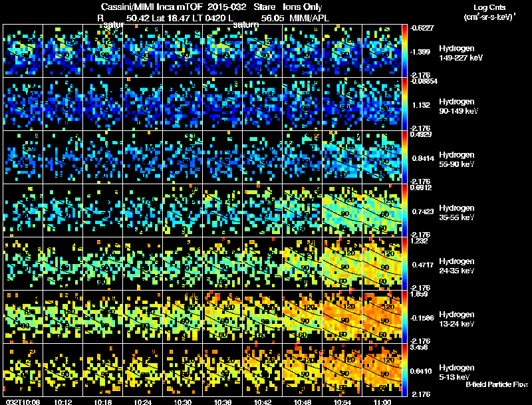532x405 pixels.
Task: Click the 3.458 color scale value
Action: 419,347
